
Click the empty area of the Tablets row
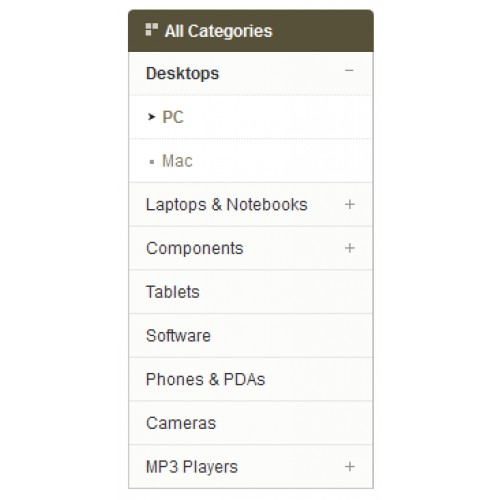point(286,292)
